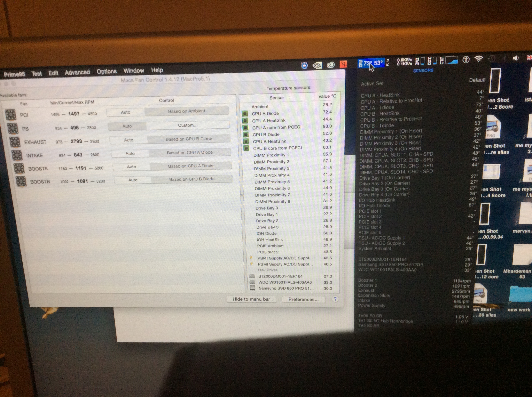Viewport: 532px width, 397px height.
Task: Open Preferences... button
Action: click(303, 299)
